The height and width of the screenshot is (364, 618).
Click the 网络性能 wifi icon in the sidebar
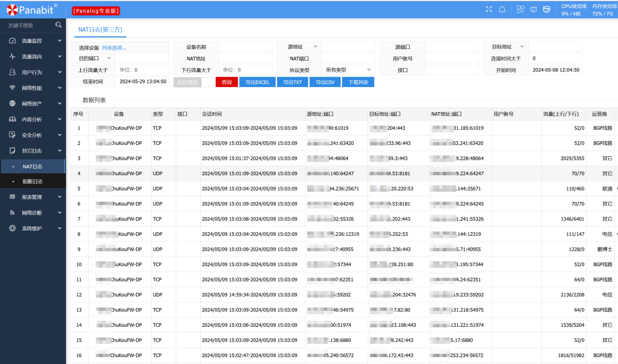click(x=12, y=88)
